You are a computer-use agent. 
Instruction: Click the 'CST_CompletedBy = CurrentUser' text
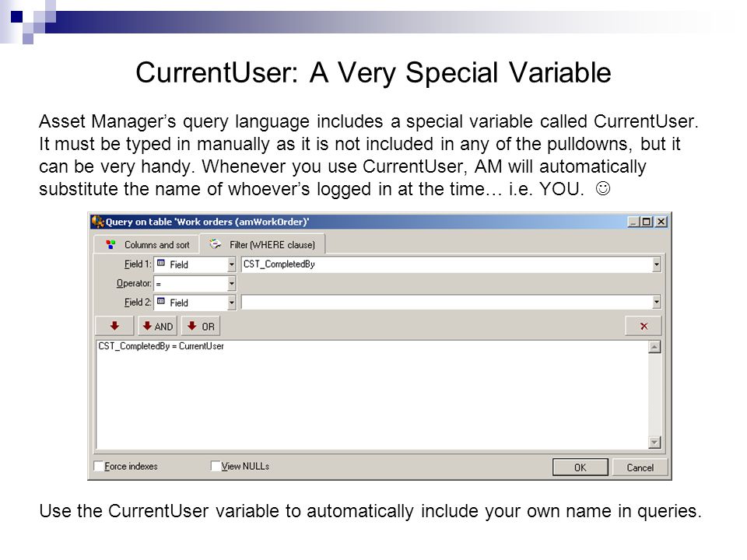click(x=161, y=346)
